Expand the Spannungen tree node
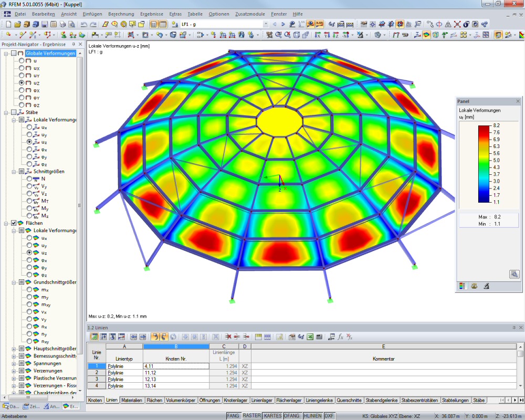This screenshot has height=420, width=525. coord(14,364)
